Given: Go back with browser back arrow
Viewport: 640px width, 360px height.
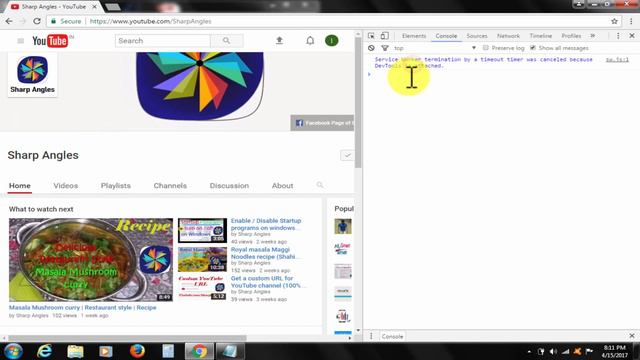Looking at the screenshot, I should pyautogui.click(x=9, y=21).
